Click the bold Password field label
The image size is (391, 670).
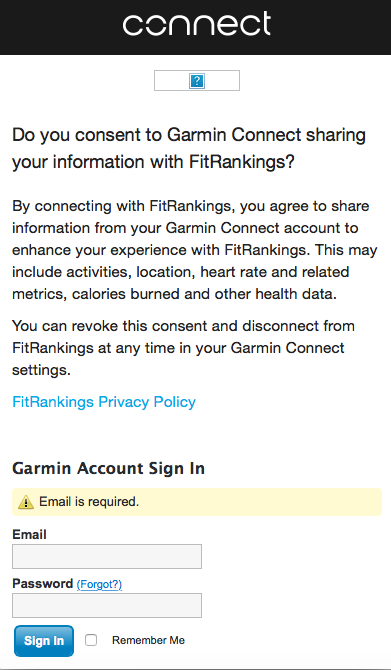click(42, 584)
